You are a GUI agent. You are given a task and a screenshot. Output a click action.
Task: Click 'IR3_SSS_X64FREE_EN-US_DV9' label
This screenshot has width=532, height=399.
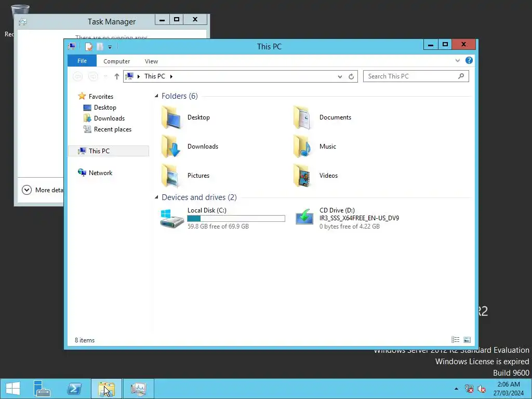click(x=360, y=218)
